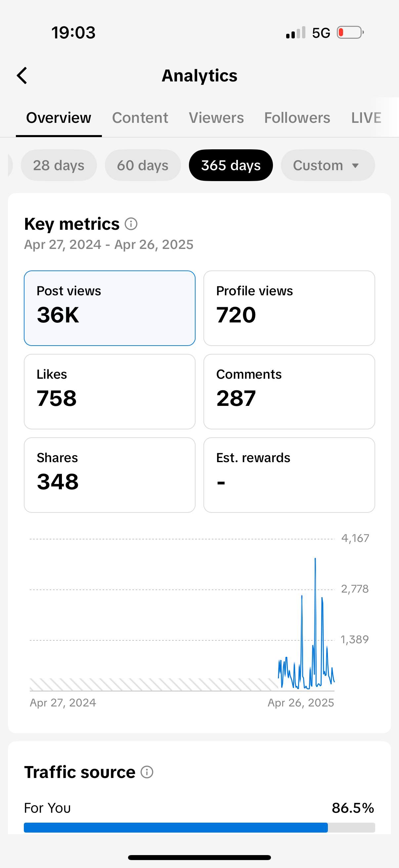Tap the tallest spike on views chart
This screenshot has width=399, height=868.
pos(315,559)
